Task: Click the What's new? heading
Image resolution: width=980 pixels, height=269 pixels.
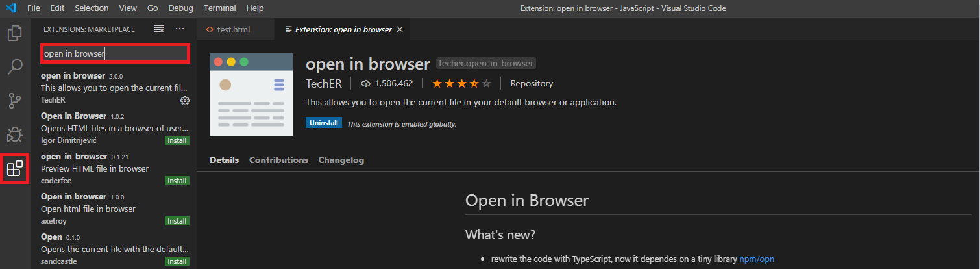Action: click(500, 235)
